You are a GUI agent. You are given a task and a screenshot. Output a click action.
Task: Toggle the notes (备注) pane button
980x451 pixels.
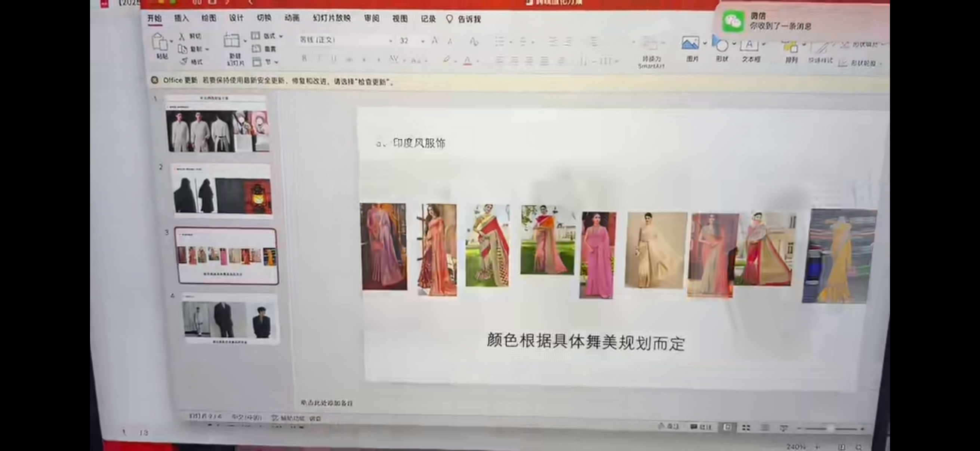[668, 426]
